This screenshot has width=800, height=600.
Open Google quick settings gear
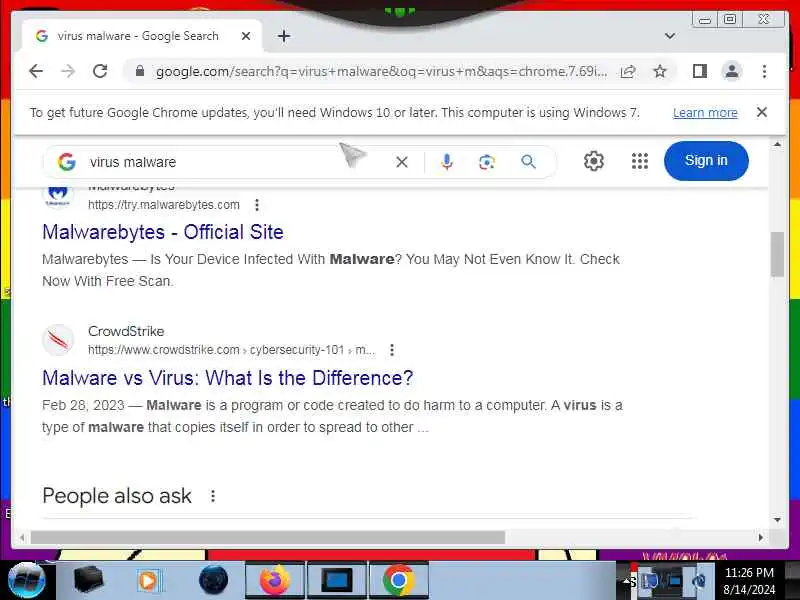click(x=593, y=161)
